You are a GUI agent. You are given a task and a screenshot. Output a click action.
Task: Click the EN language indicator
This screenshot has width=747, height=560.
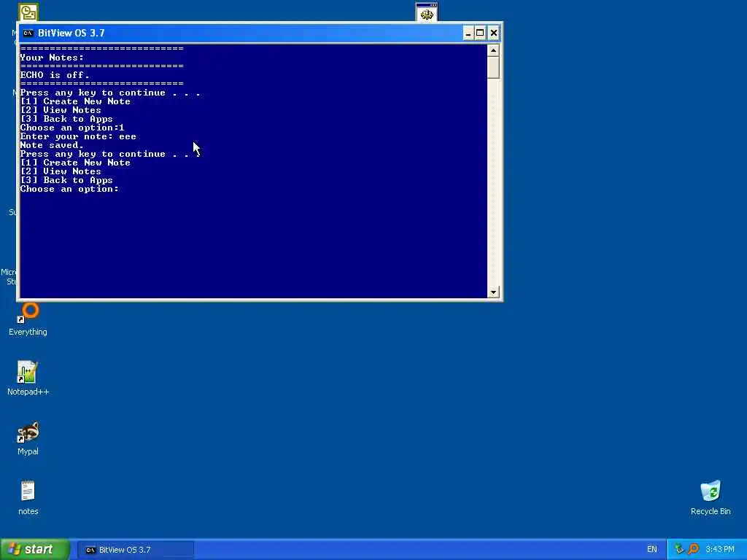651,549
